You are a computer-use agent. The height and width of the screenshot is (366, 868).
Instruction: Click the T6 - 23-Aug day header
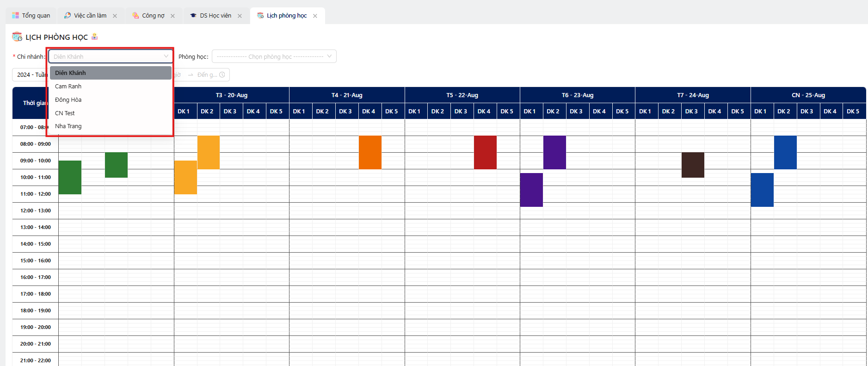click(578, 95)
